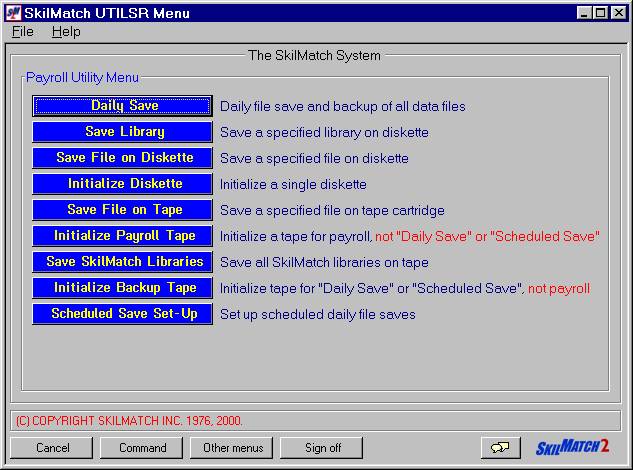Minimize the SkilMatch UTILSR window
The image size is (633, 470).
(584, 13)
